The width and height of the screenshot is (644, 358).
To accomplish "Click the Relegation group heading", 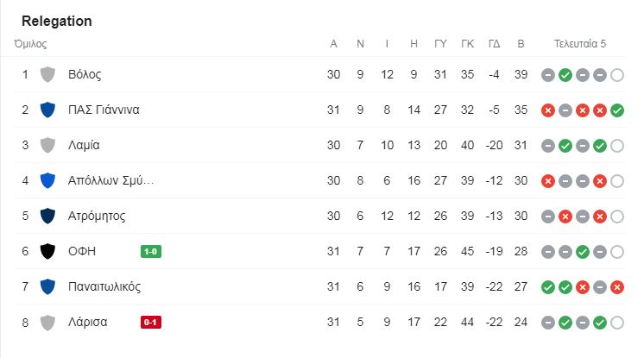I will [x=57, y=21].
